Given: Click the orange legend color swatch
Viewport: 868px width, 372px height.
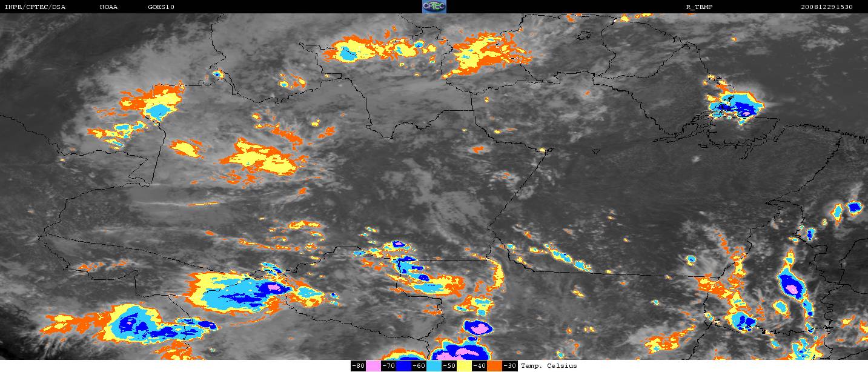Looking at the screenshot, I should tap(494, 366).
